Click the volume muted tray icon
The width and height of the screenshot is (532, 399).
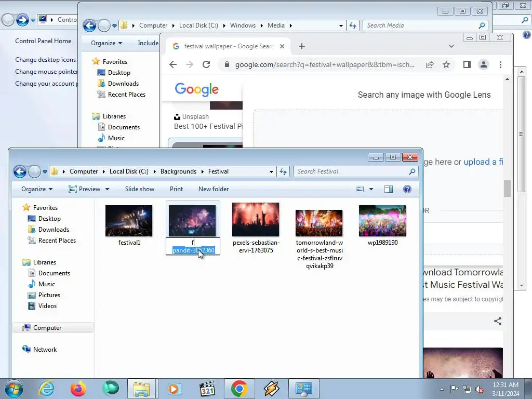[x=480, y=389]
